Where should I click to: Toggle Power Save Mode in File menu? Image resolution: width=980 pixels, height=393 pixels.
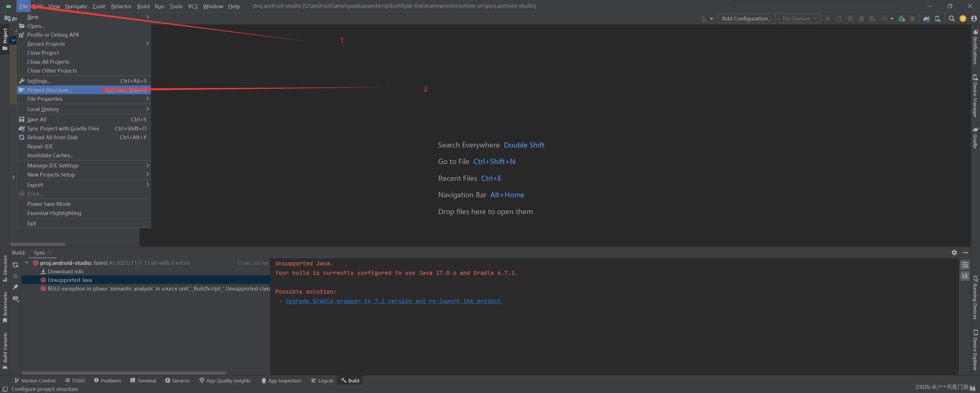[x=49, y=204]
